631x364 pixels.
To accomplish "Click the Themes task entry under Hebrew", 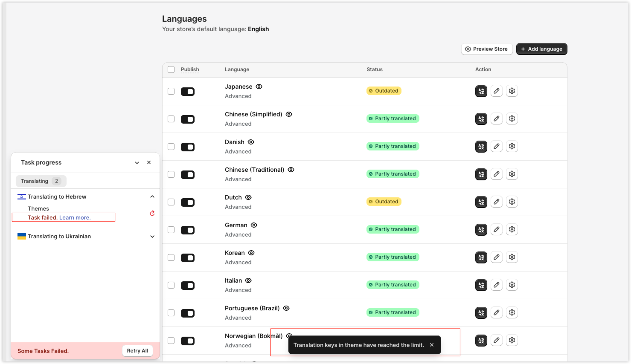I will click(38, 208).
